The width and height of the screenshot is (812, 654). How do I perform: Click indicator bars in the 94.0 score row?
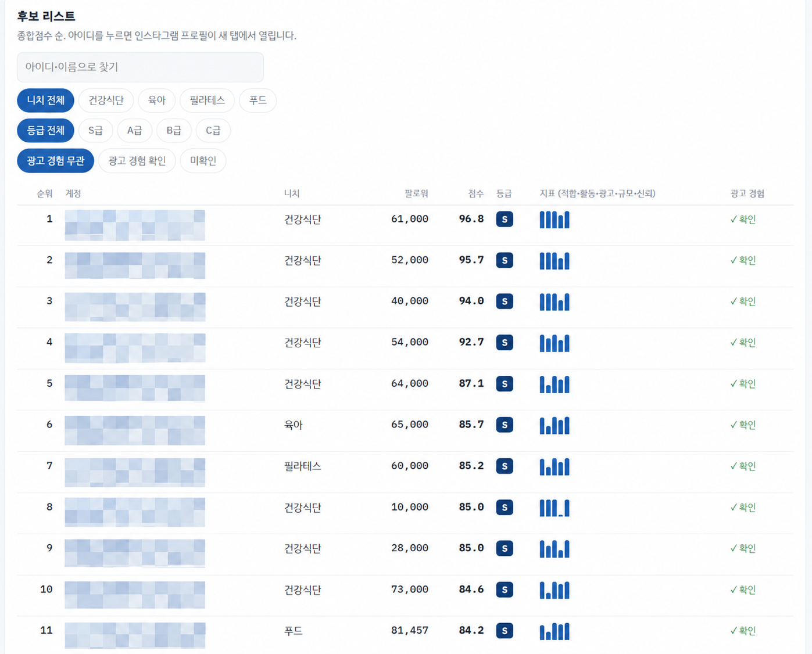(555, 301)
